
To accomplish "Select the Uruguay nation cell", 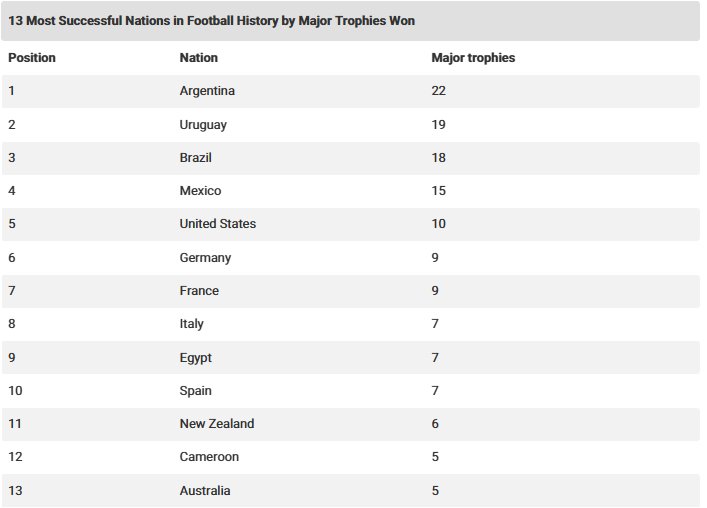I will [203, 125].
